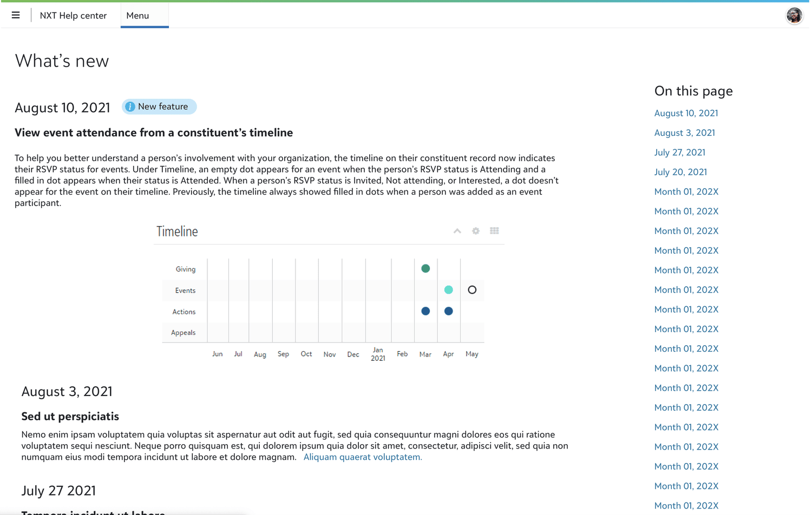The height and width of the screenshot is (515, 812).
Task: Click the May axis label on Timeline
Action: pos(472,354)
